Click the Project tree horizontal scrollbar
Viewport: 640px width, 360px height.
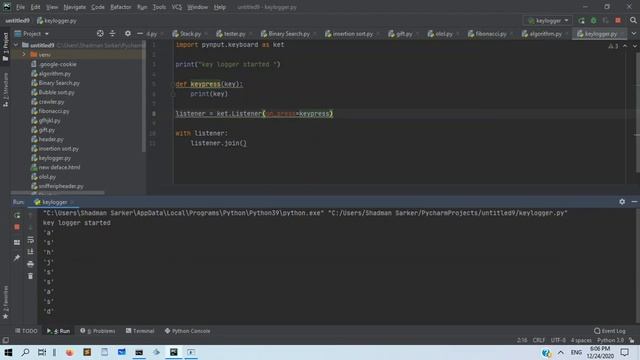click(58, 192)
